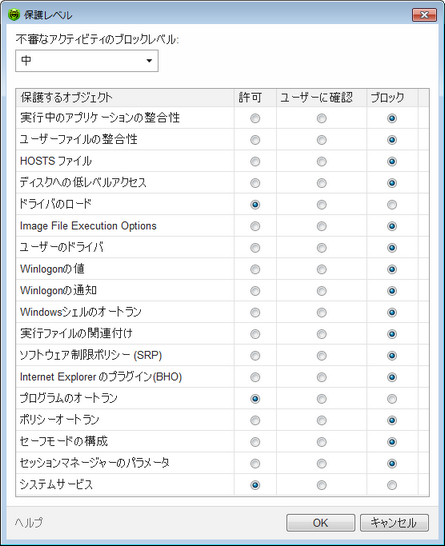Choose ユーザーに確認 for Internet Explorer のプラグイン(BHO)
Viewport: 445px width, 546px height.
click(321, 377)
